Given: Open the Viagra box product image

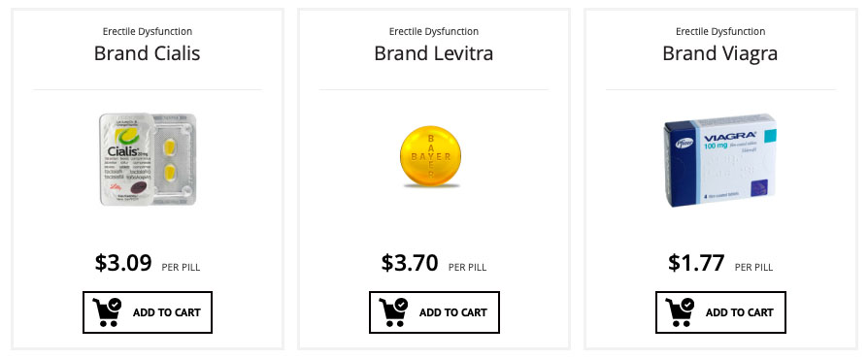Looking at the screenshot, I should coord(719,160).
